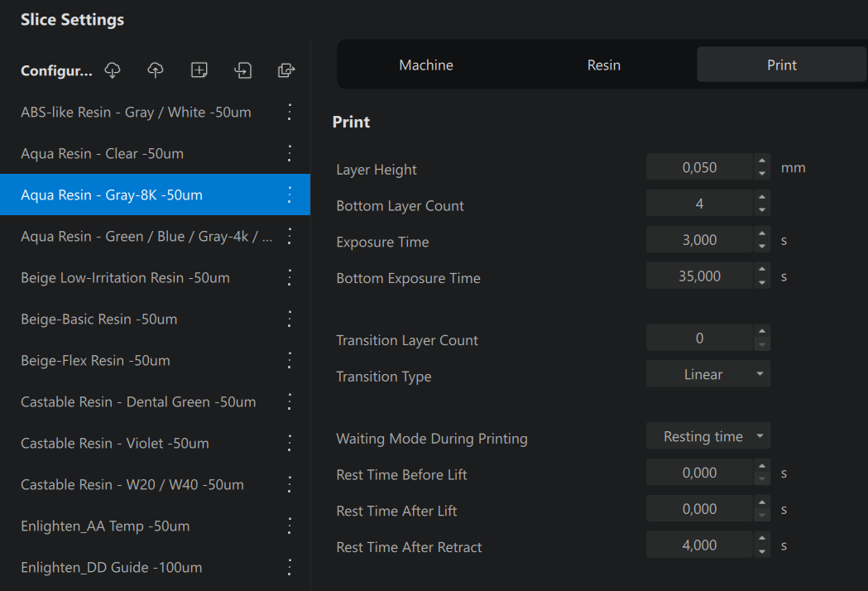This screenshot has width=868, height=591.
Task: Open three-dot menu for Enlighten_DD Guide
Action: (290, 567)
